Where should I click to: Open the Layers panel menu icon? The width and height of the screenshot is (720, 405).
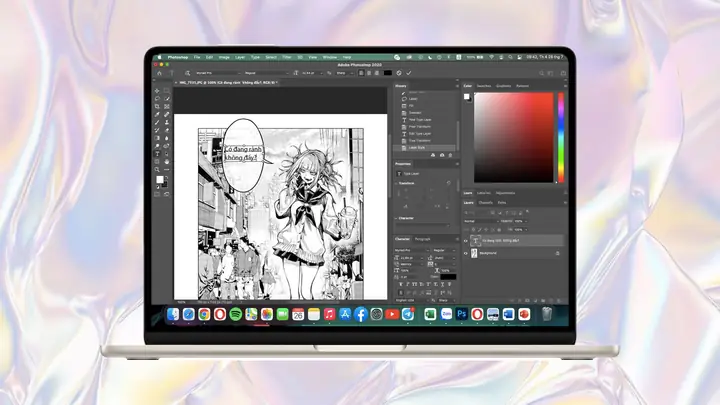pos(565,202)
